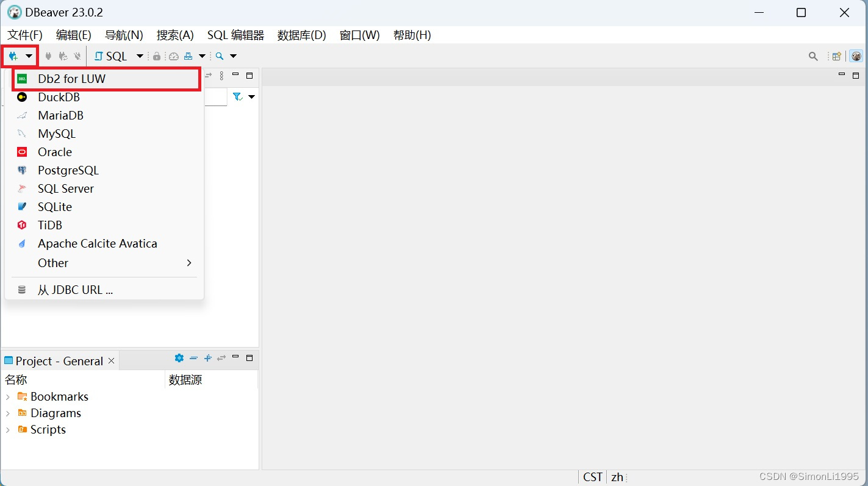
Task: Select Apache Calcite Avatica entry
Action: (104, 243)
